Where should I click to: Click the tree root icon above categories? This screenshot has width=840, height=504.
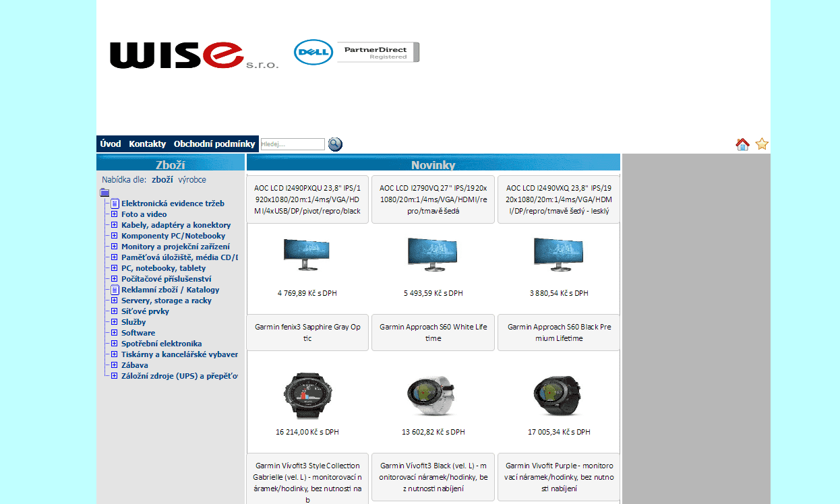[x=104, y=192]
